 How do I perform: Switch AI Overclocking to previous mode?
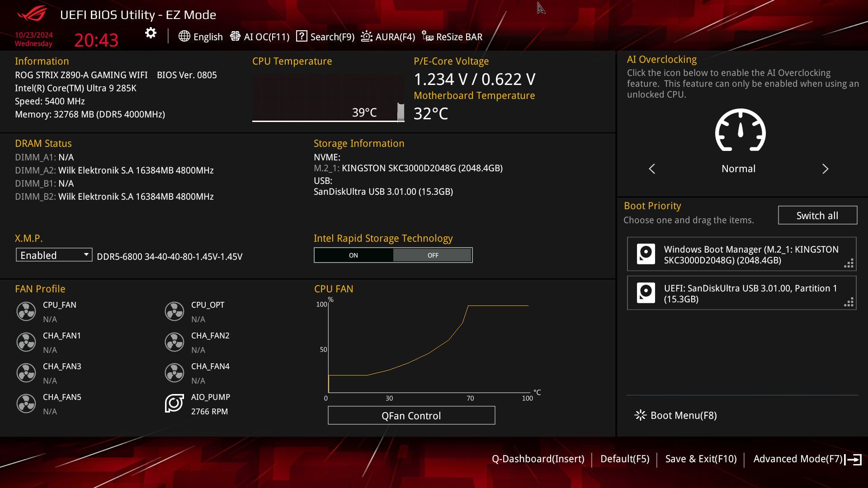(652, 169)
